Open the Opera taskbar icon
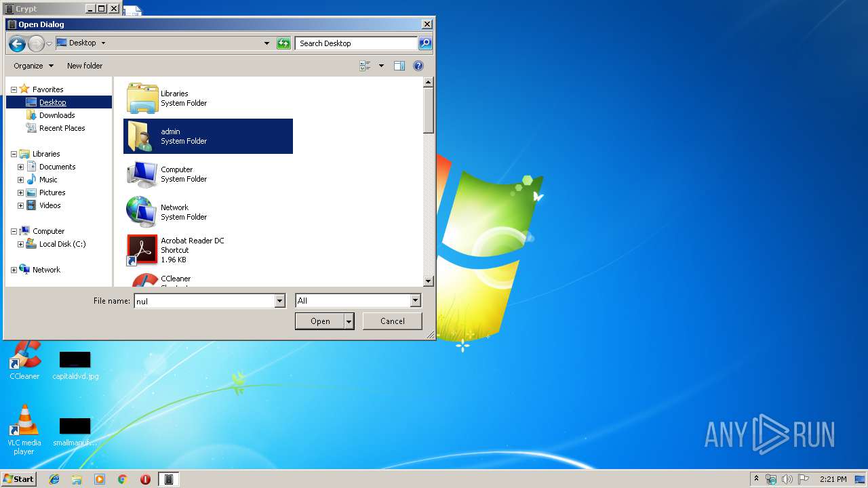 [145, 479]
